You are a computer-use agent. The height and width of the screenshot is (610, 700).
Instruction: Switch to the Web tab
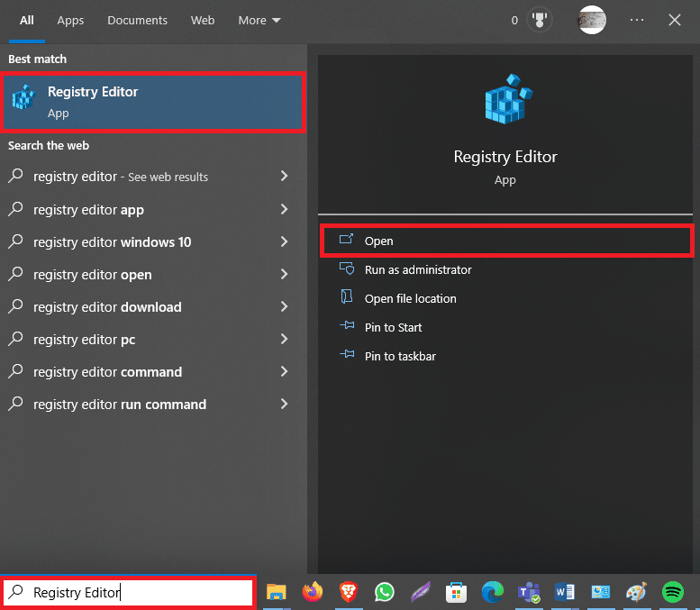tap(203, 21)
